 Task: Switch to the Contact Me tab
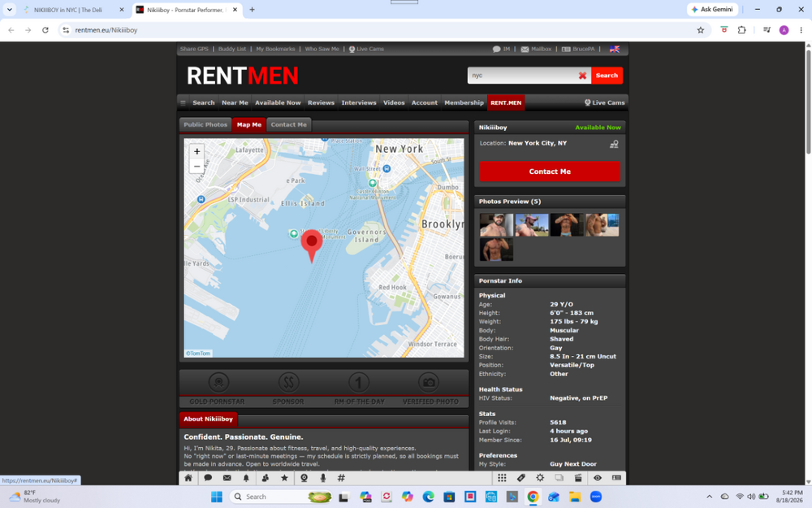tap(288, 125)
